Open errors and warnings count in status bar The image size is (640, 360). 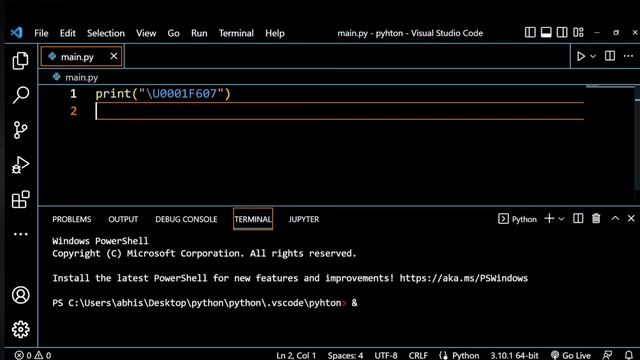point(33,355)
